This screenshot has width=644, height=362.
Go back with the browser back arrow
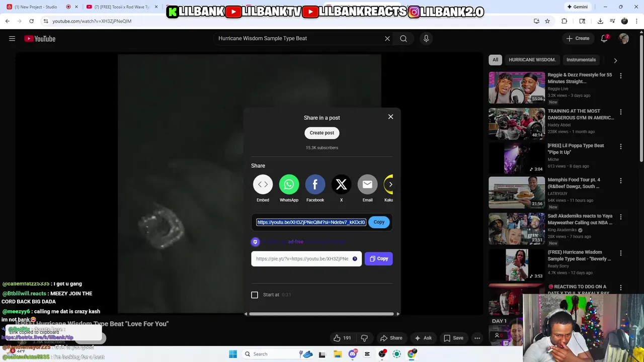pos(7,21)
